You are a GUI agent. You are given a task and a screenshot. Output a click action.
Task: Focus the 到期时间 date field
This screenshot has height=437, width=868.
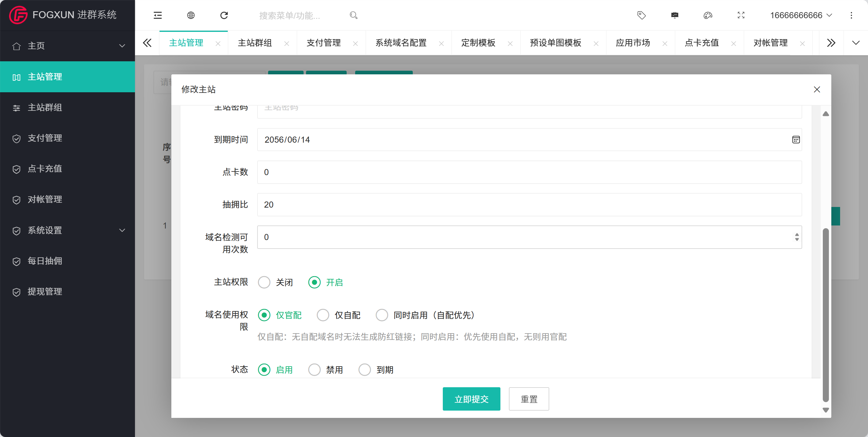[x=529, y=140]
